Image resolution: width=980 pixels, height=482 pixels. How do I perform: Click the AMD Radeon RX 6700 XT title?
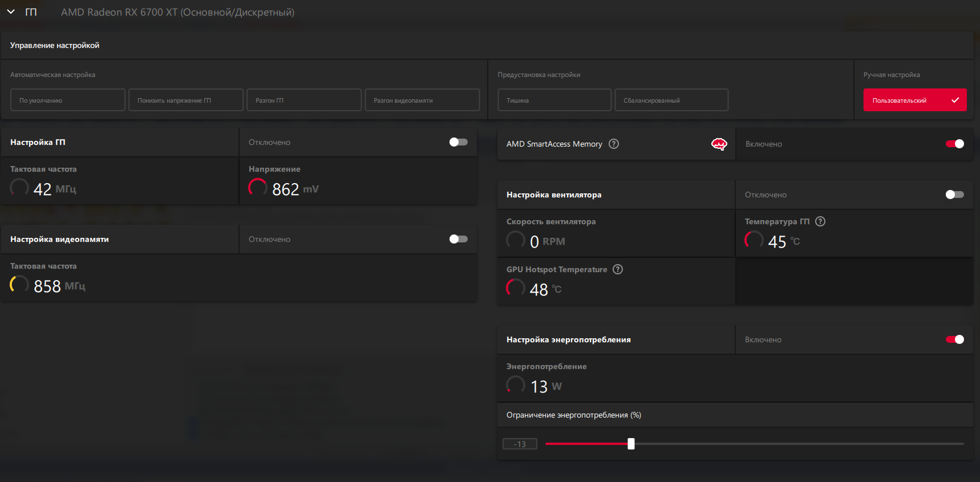(178, 12)
